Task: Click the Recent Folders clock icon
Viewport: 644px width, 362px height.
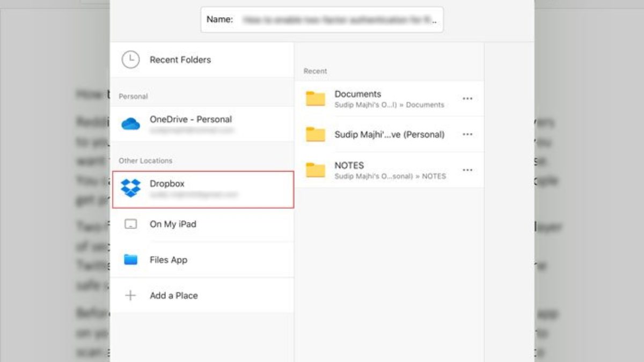Action: point(130,60)
